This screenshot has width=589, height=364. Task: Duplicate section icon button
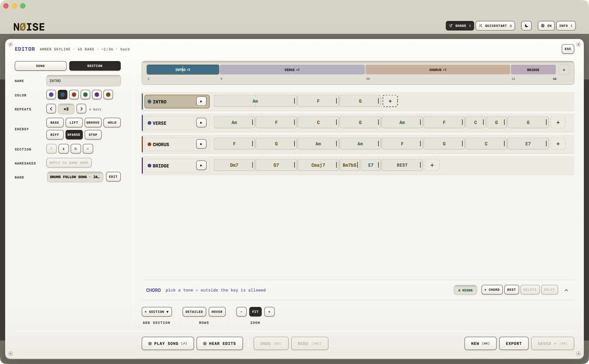76,149
